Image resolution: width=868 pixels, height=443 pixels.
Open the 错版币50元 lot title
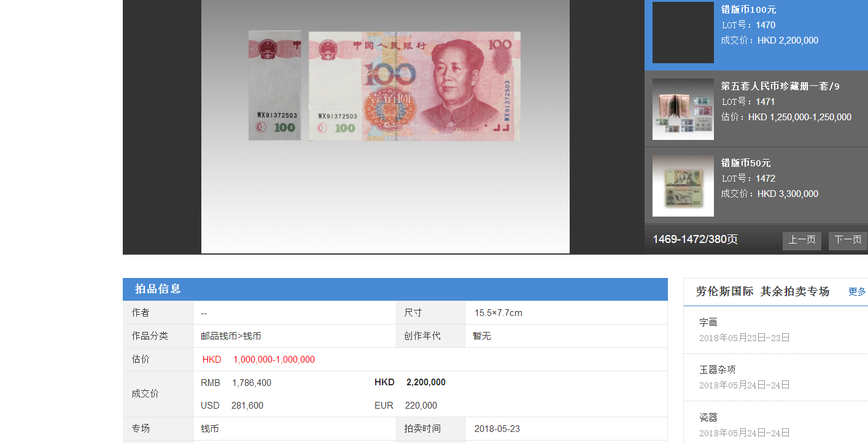tap(746, 163)
